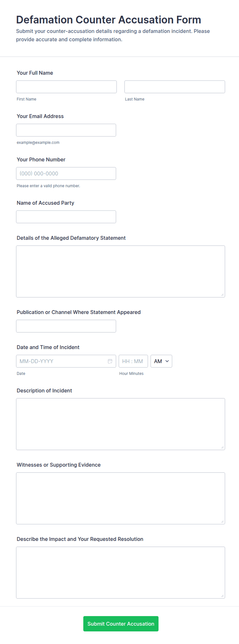Image resolution: width=239 pixels, height=644 pixels.
Task: Expand the AM/PM dropdown
Action: coord(161,361)
